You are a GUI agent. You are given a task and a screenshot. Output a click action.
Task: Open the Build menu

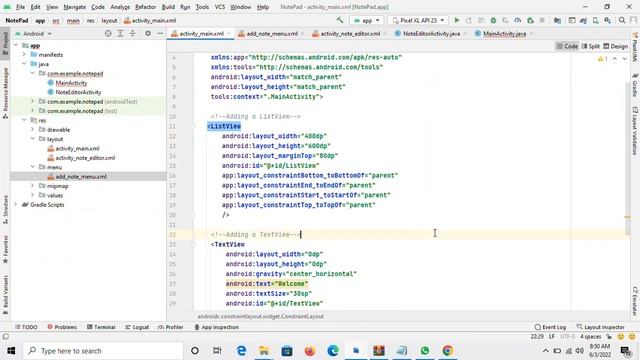[168, 7]
